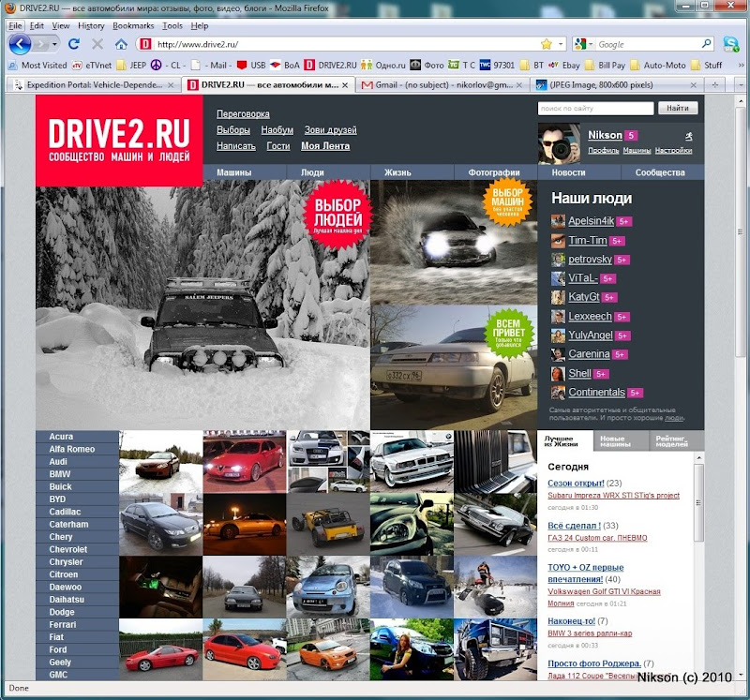750x700 pixels.
Task: Show more bookmarks with the chevron
Action: pos(741,65)
